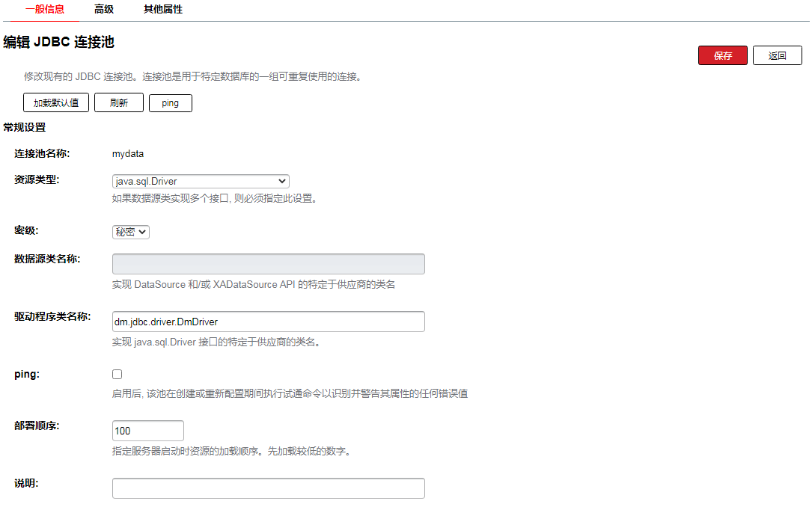Hit the 刷新 button
This screenshot has height=507, width=812.
click(118, 102)
